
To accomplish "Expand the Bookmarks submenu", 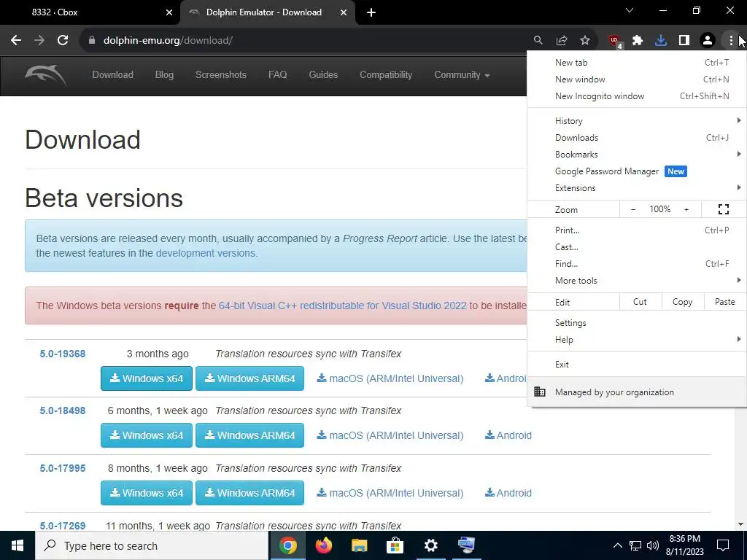I will [637, 155].
